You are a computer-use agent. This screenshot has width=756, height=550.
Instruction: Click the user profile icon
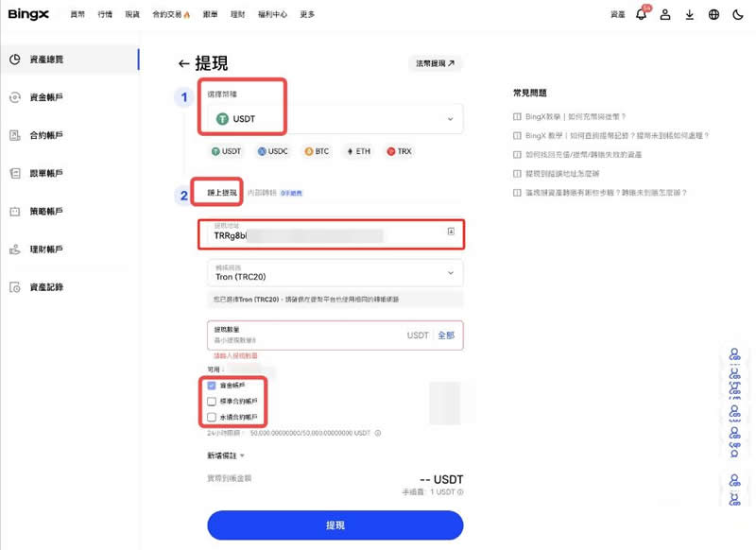point(666,15)
